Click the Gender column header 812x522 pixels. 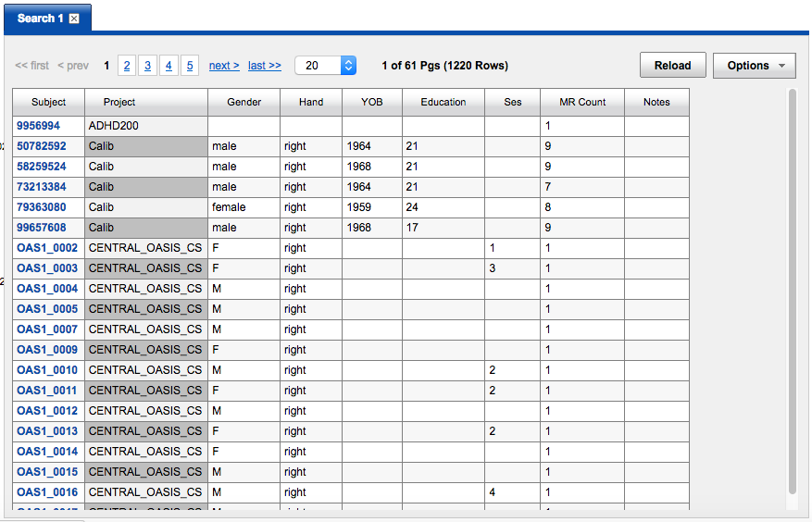(x=244, y=102)
